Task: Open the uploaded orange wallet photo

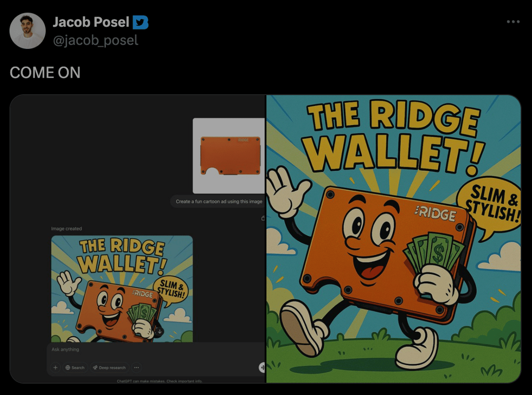Action: pos(229,156)
